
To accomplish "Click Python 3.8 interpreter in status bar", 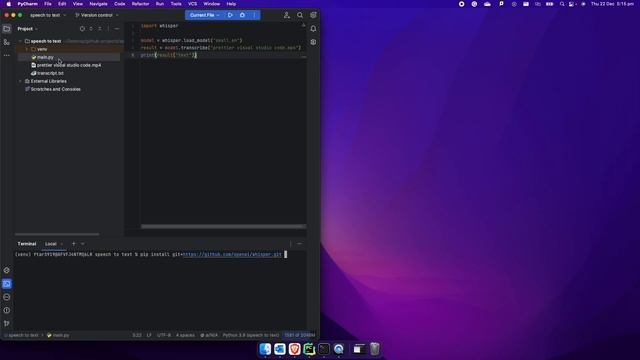I will point(251,335).
